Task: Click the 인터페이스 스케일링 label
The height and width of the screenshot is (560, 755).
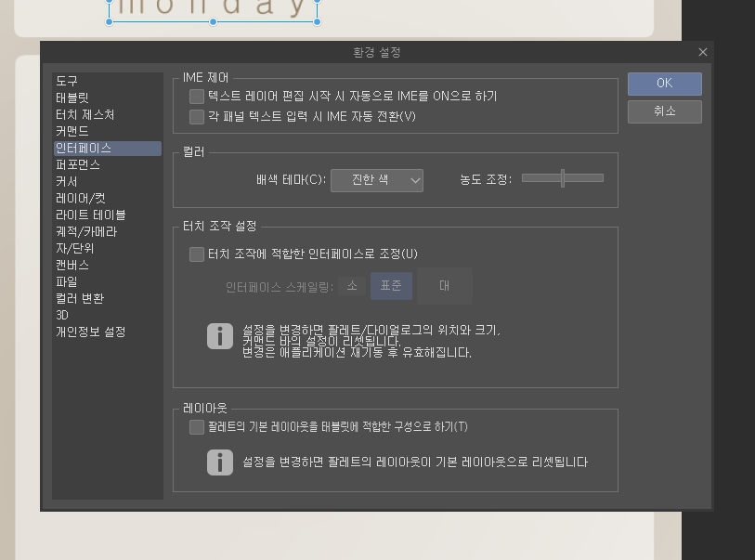Action: [280, 288]
